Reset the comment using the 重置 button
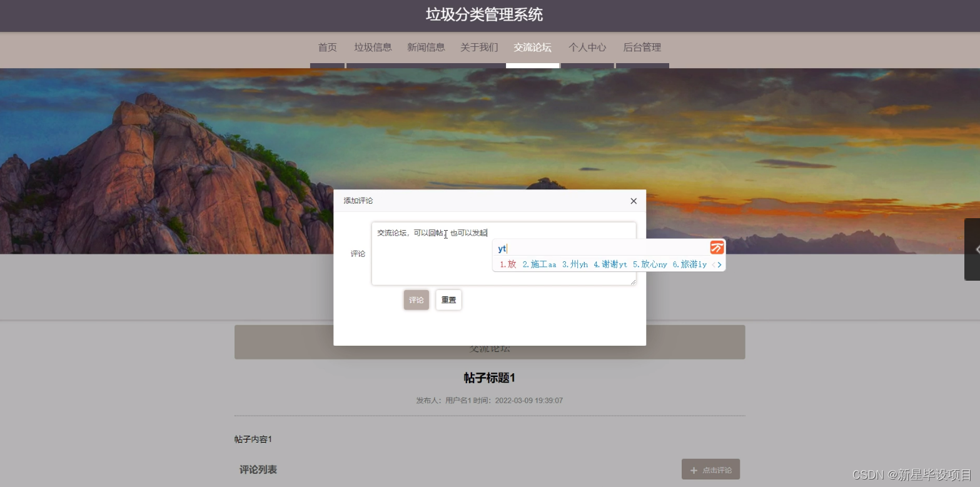 tap(448, 299)
